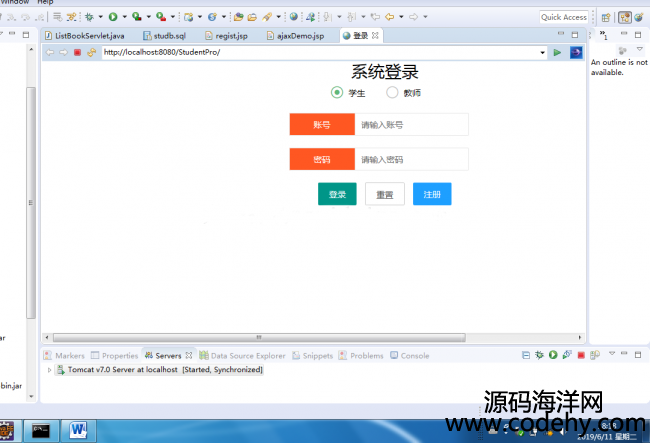The image size is (650, 443).
Task: Switch to the studb.sql tab
Action: [164, 36]
